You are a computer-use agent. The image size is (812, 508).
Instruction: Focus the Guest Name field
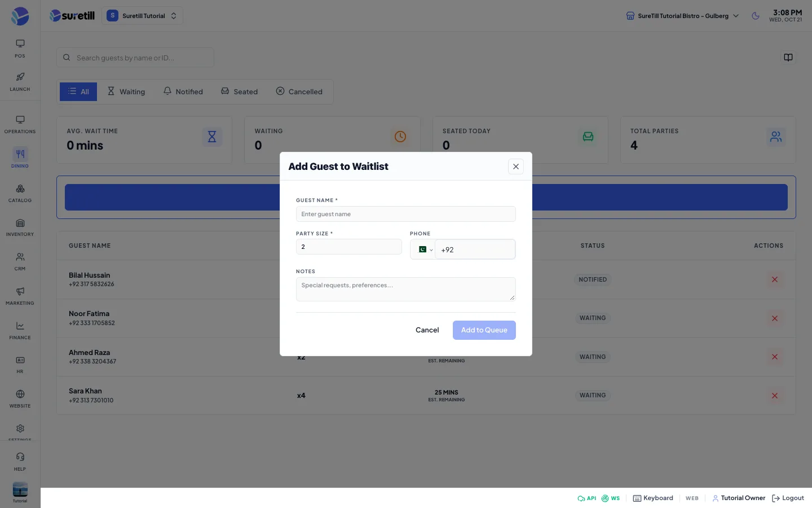point(405,214)
